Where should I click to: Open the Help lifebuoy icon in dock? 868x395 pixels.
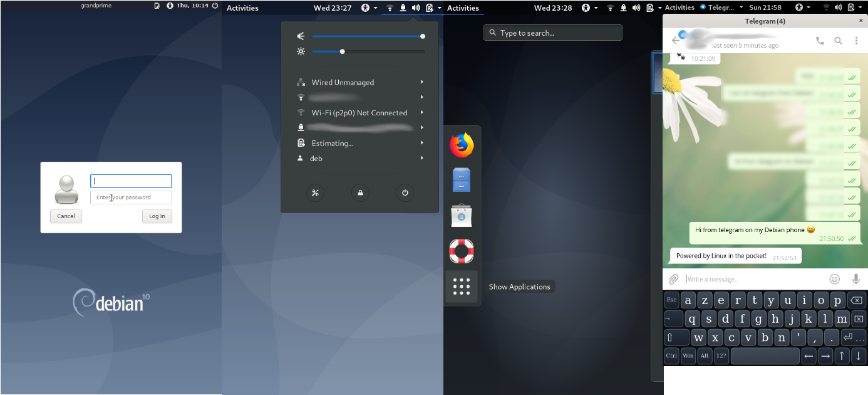pyautogui.click(x=462, y=251)
